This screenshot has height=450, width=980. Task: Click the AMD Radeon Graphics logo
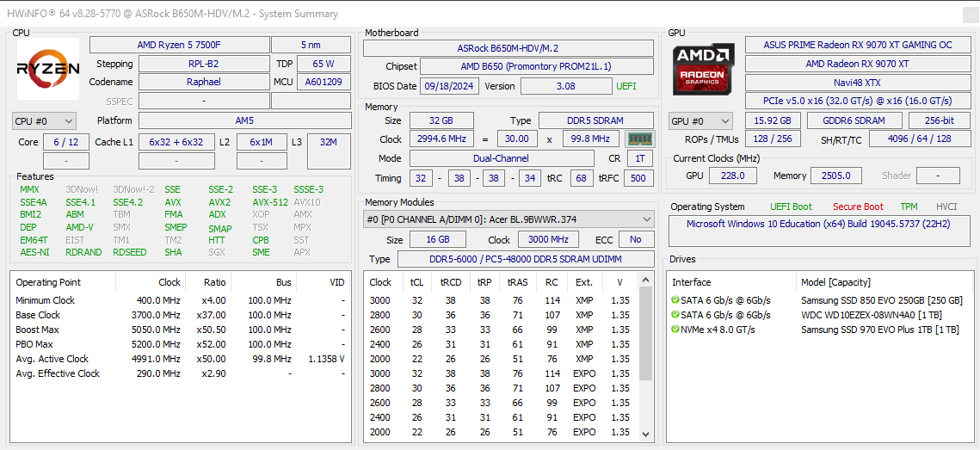point(704,69)
